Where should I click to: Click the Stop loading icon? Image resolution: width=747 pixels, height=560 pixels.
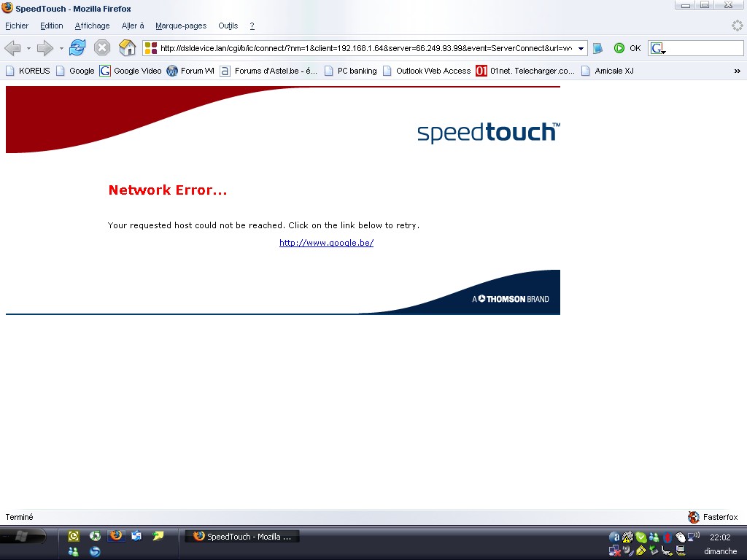102,48
